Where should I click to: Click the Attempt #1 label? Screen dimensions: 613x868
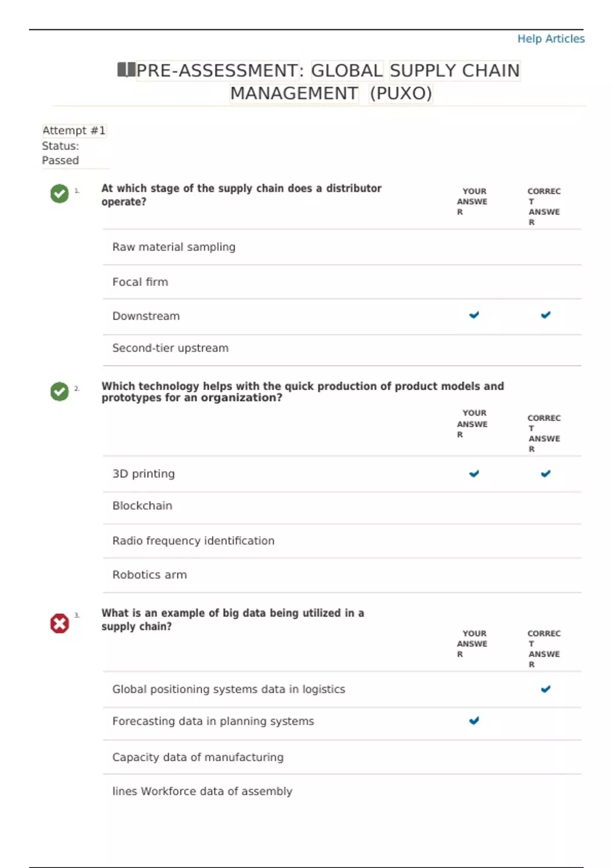[74, 131]
